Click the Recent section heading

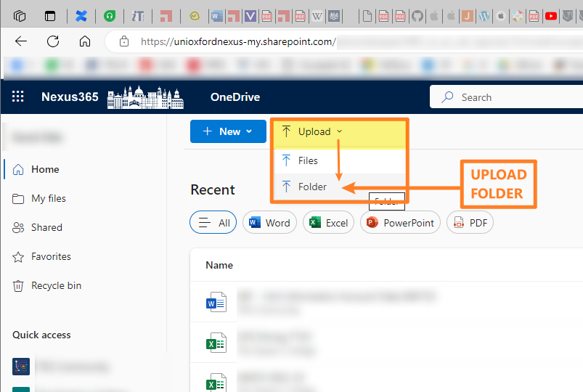click(212, 189)
